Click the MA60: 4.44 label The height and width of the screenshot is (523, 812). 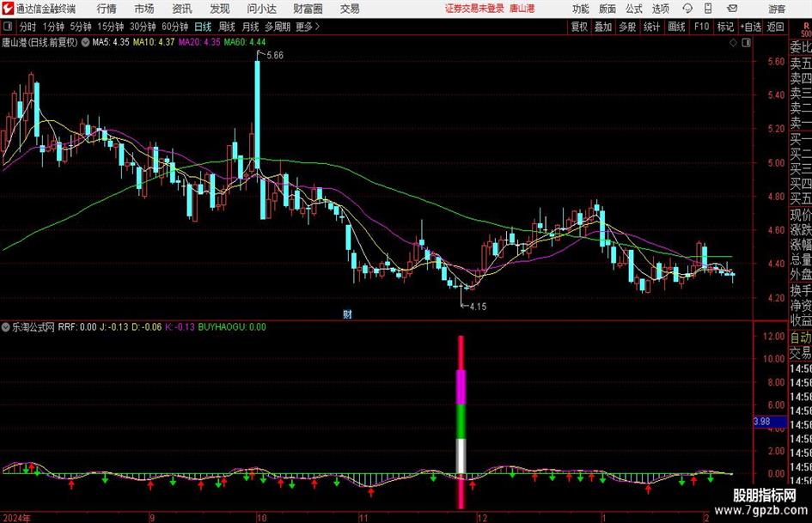click(245, 42)
